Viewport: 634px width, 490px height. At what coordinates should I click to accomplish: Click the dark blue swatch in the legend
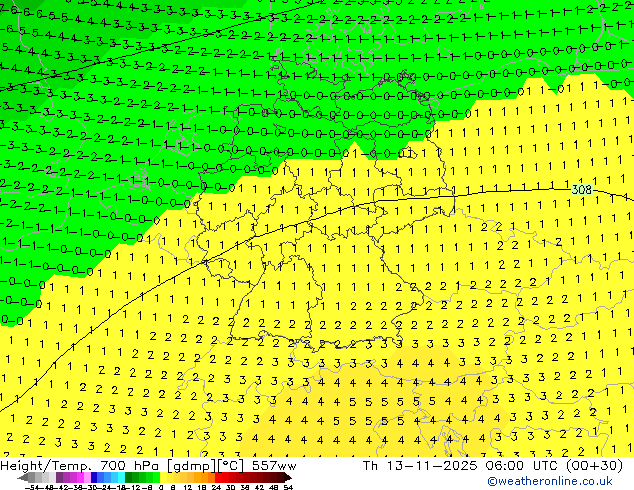tap(94, 477)
